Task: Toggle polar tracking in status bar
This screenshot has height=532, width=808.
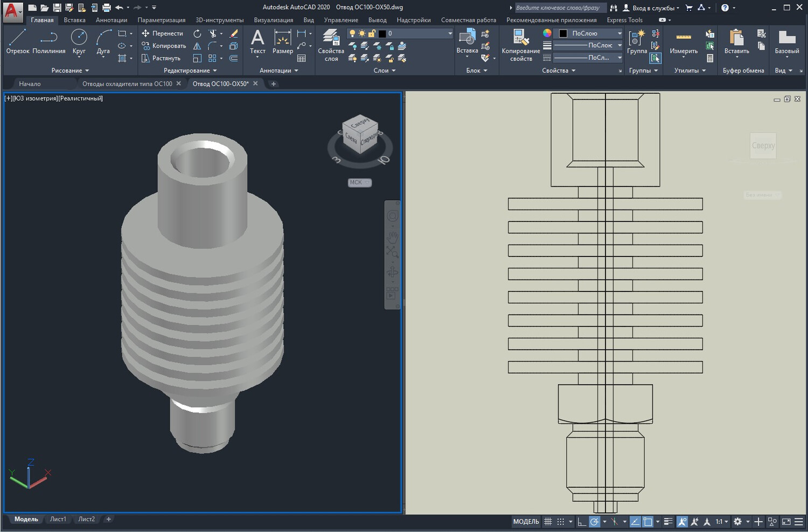Action: pos(594,521)
